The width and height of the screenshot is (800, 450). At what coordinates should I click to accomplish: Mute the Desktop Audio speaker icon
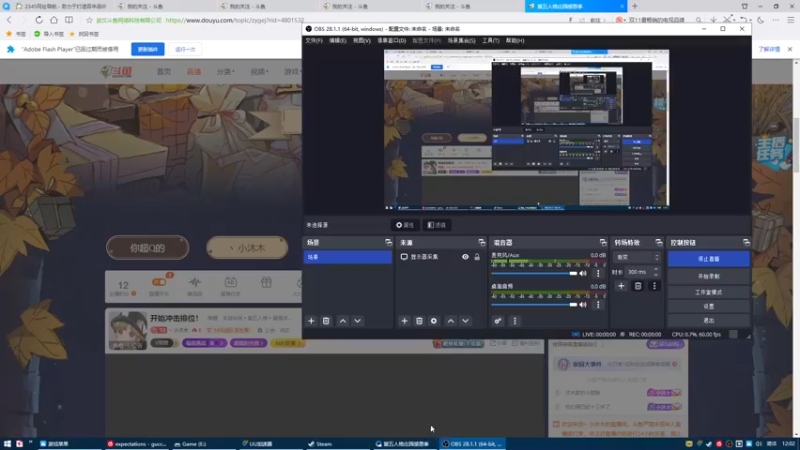[x=583, y=305]
